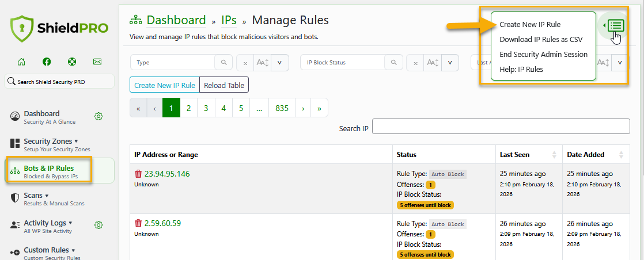
Task: Click the search icon in the IP Block Status filter
Action: click(x=394, y=62)
